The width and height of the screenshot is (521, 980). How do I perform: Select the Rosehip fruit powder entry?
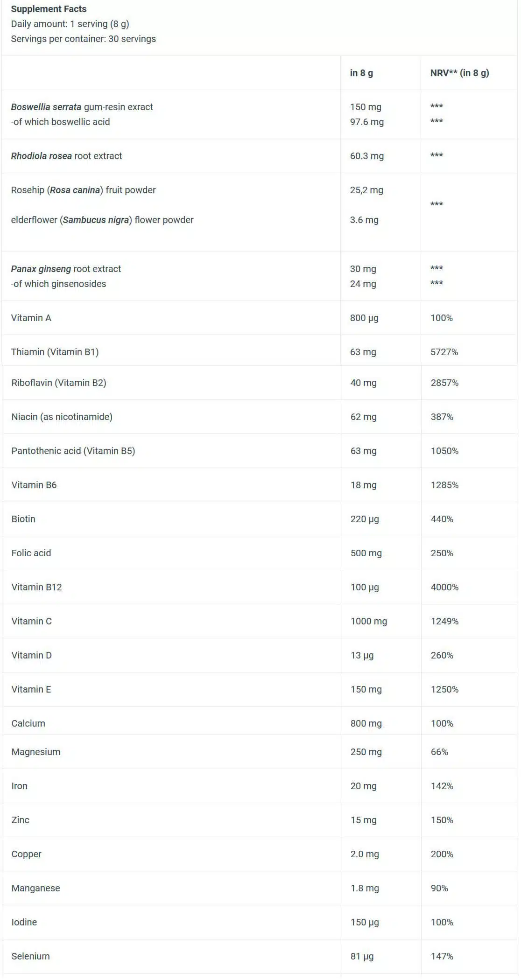83,190
